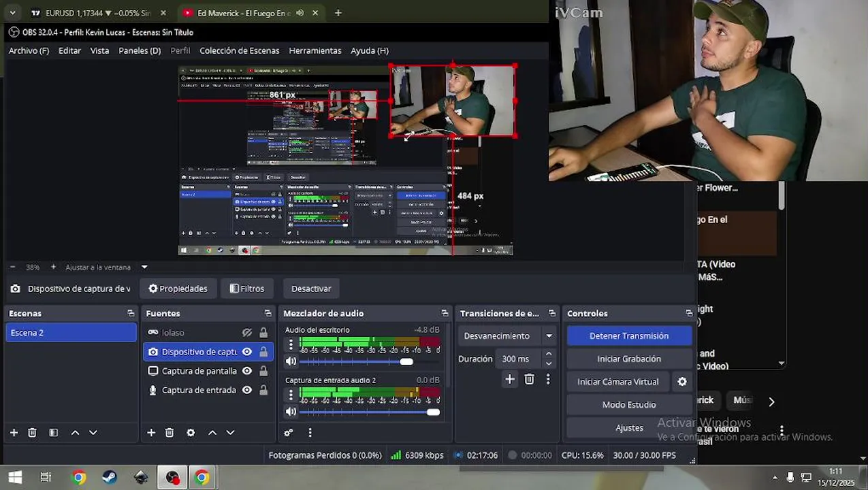
Task: Move scene up in Escenas panel
Action: coord(75,433)
